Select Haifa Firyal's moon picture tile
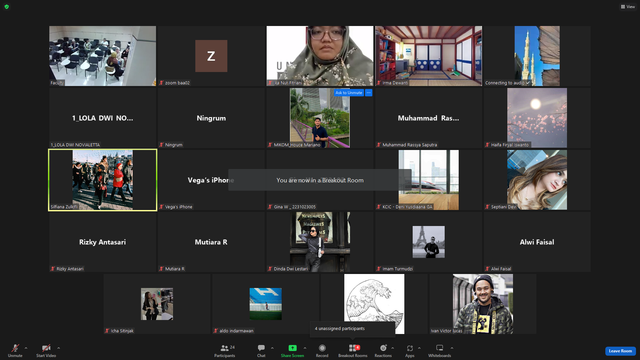This screenshot has height=360, width=640. (537, 118)
